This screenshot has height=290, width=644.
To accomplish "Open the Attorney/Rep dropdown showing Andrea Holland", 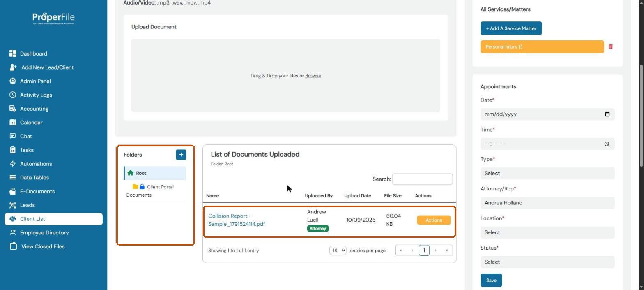I will (547, 203).
